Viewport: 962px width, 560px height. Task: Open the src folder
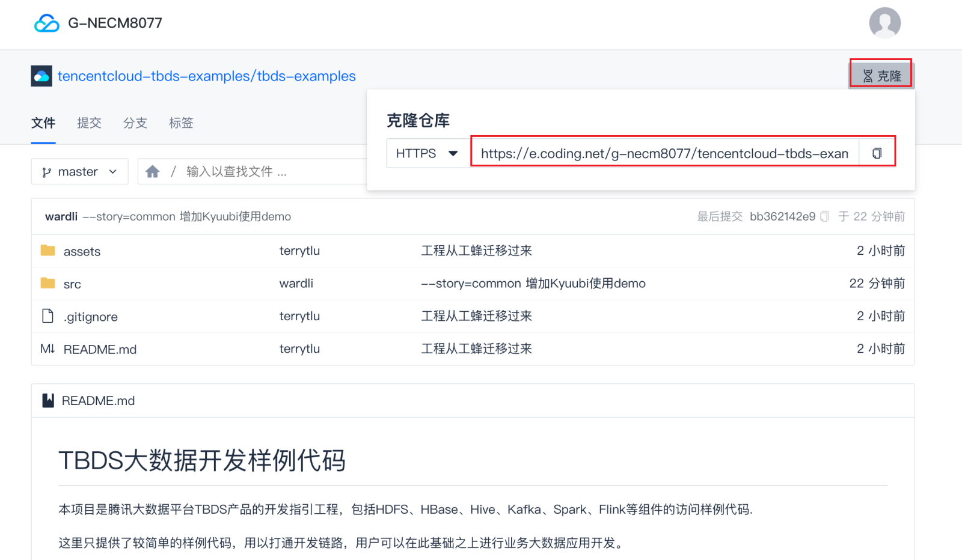click(x=72, y=284)
